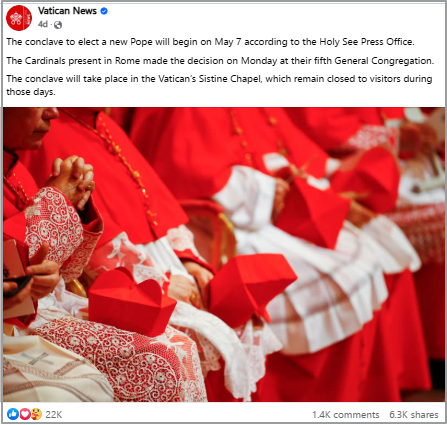Screen dimensions: 447x425
Task: Click the paragraph about conclave beginning May 7
Action: pyautogui.click(x=210, y=42)
